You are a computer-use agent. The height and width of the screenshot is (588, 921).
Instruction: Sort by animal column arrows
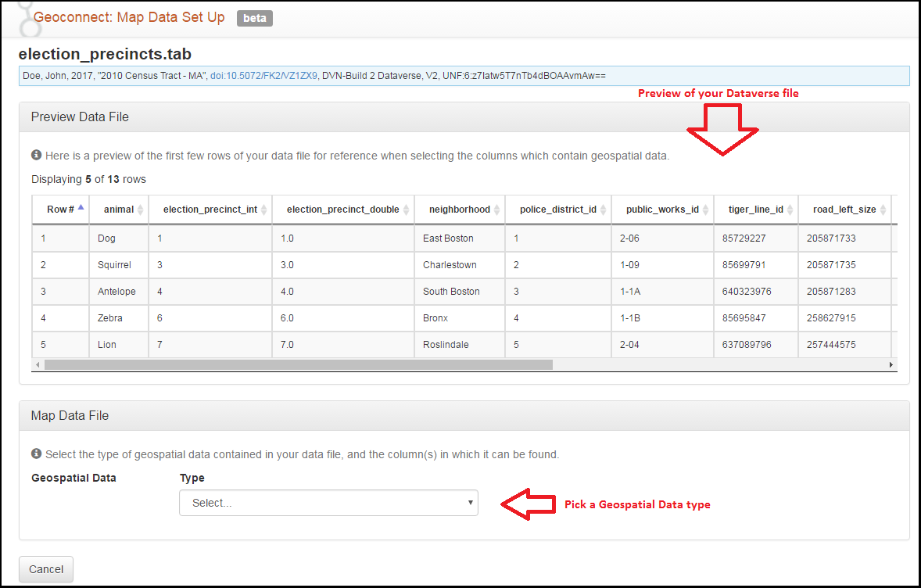pos(140,210)
